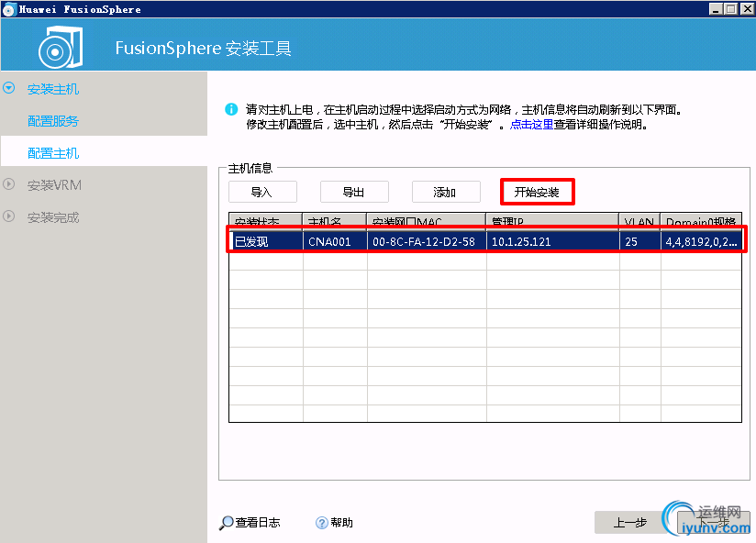Viewport: 756px width, 543px height.
Task: Click management IP 10.1.25.121 cell
Action: (552, 241)
